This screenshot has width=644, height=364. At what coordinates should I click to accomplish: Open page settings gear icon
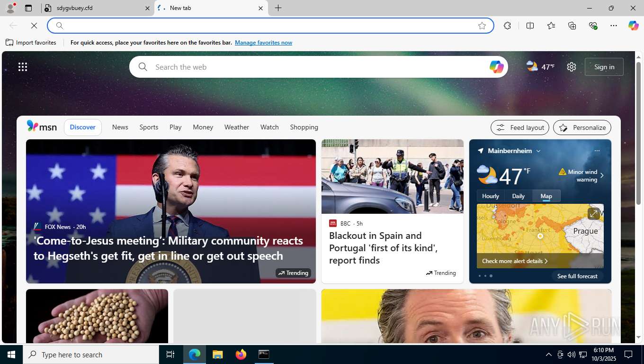coord(572,67)
